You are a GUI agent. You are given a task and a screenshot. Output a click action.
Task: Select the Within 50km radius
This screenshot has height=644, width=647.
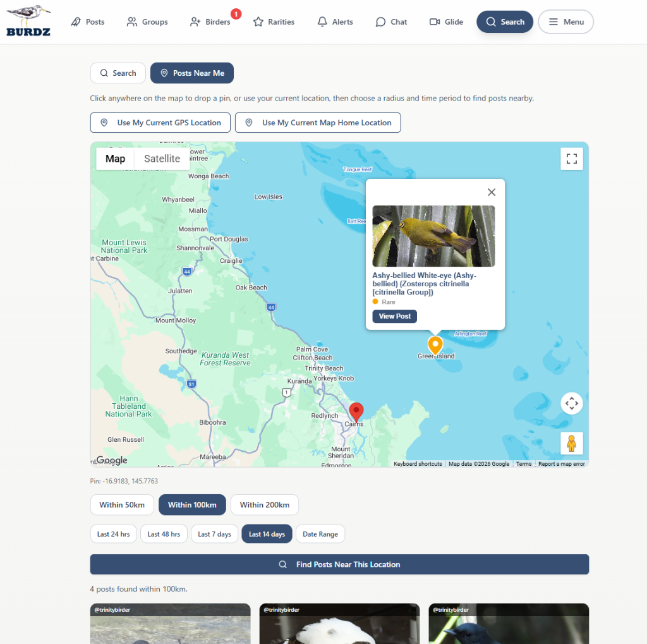(x=122, y=505)
